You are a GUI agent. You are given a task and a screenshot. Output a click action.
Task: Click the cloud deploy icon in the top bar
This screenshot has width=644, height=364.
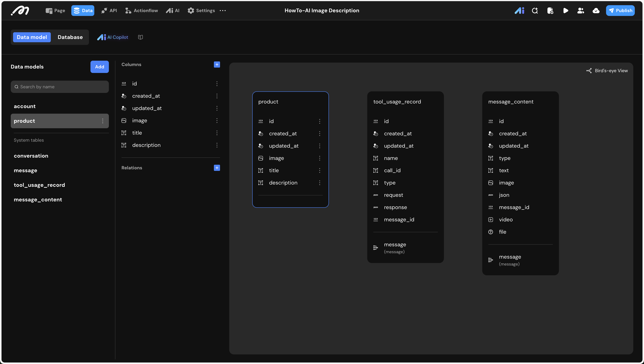point(596,11)
